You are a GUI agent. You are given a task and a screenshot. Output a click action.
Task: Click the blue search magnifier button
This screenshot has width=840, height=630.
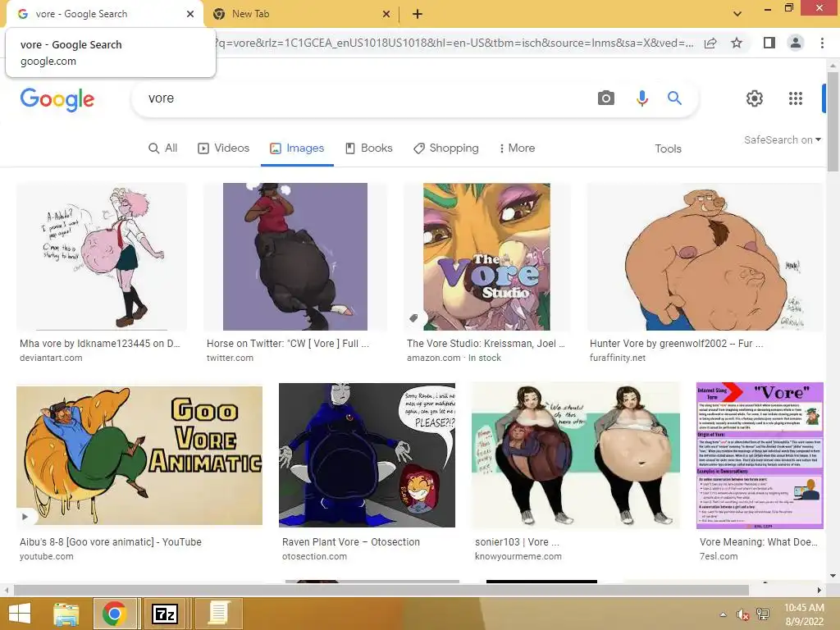point(674,98)
